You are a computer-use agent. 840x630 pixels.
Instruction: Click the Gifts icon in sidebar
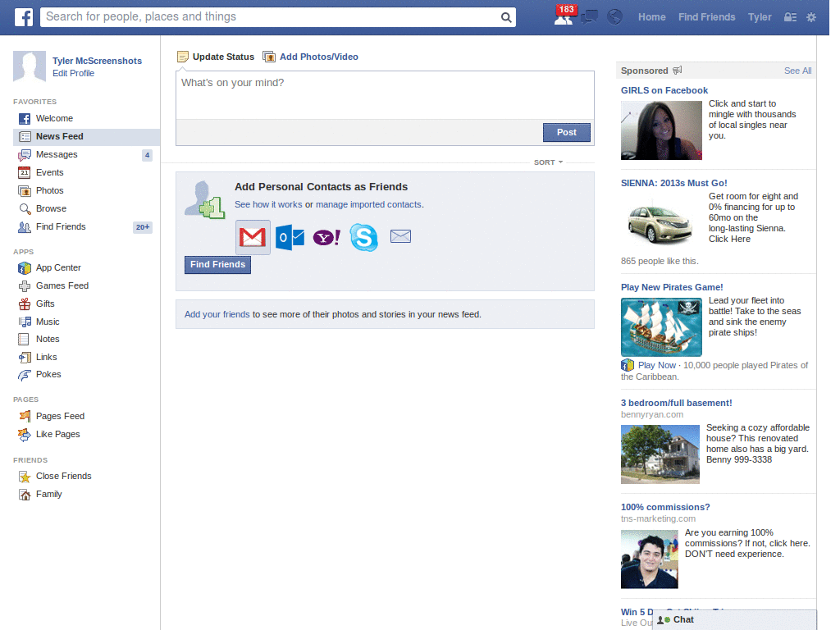point(25,304)
